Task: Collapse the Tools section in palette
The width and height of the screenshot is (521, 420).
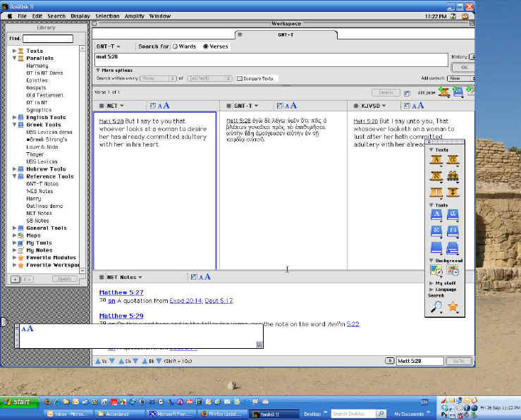Action: click(431, 205)
